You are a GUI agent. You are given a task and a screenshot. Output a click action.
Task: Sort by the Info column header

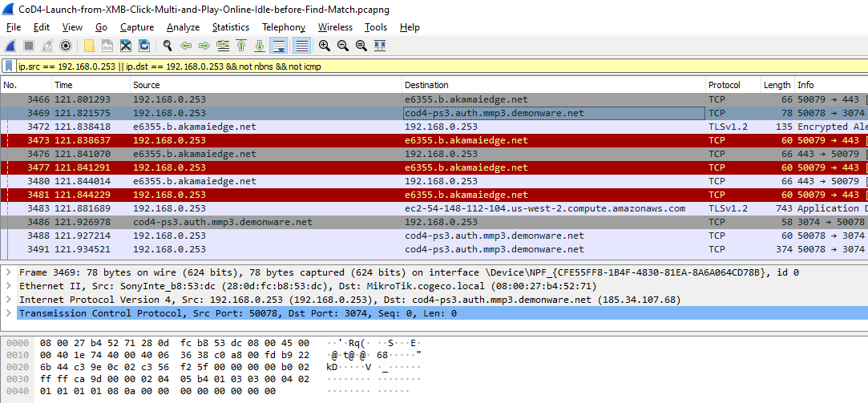coord(831,85)
